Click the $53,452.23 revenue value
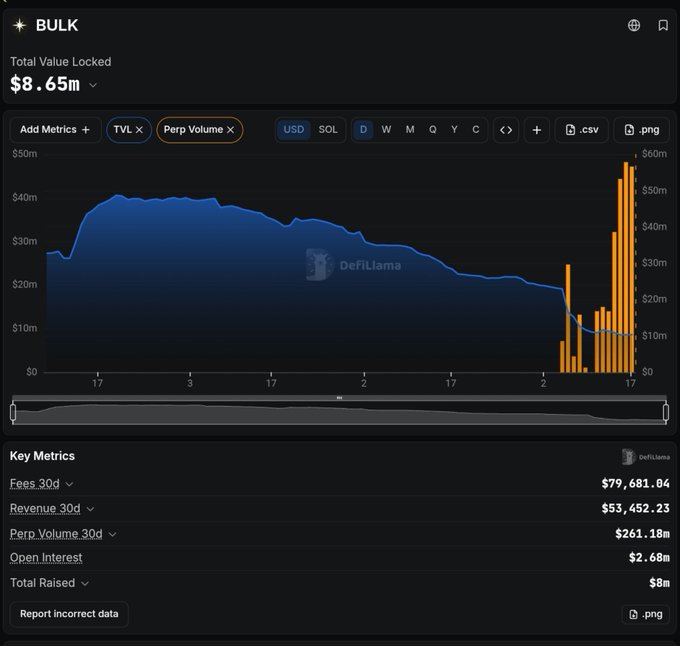The width and height of the screenshot is (680, 646). coord(635,508)
